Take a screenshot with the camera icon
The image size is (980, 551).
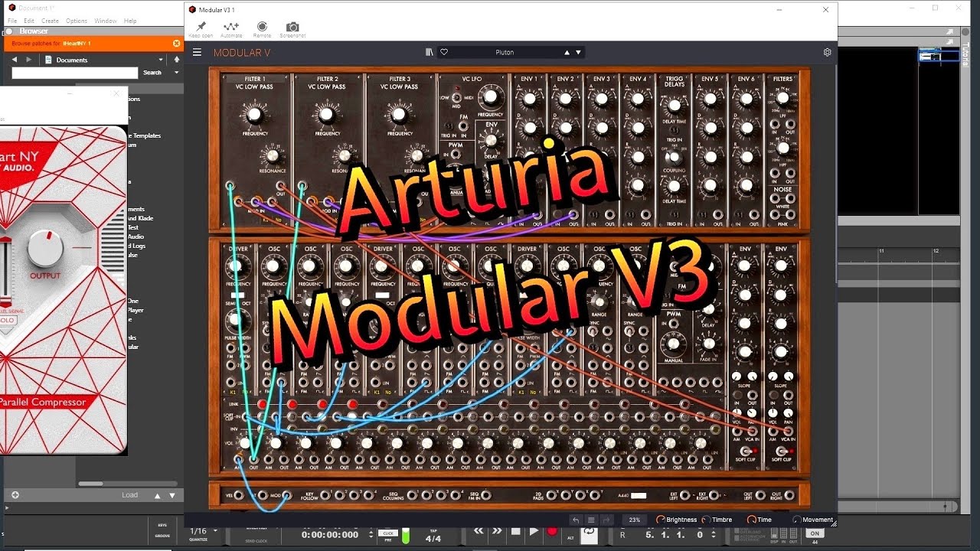point(292,29)
